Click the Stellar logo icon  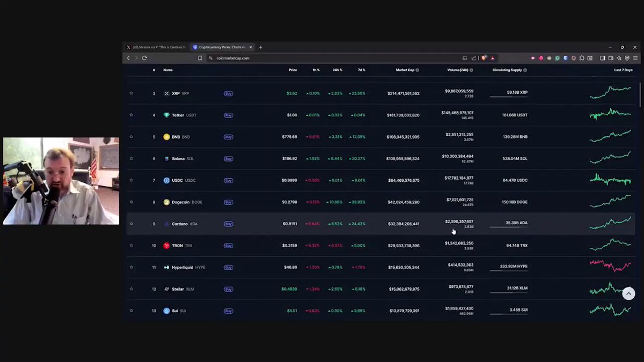[x=166, y=289]
